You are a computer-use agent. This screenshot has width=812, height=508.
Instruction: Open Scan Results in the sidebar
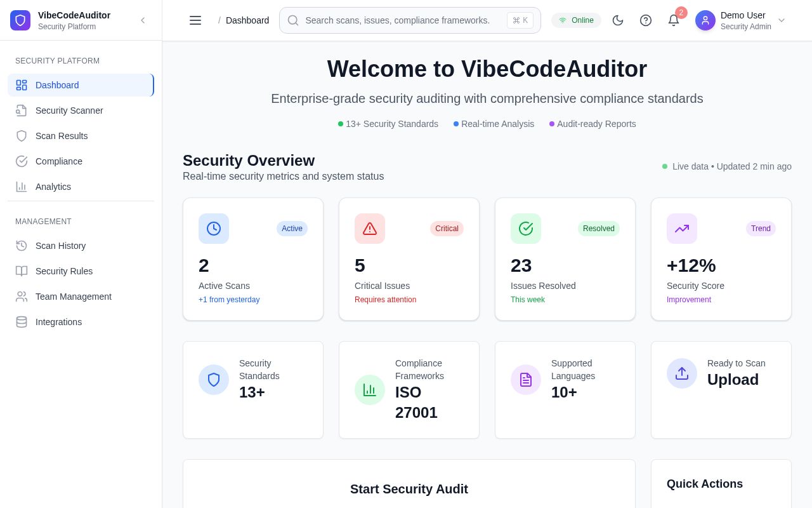[81, 136]
